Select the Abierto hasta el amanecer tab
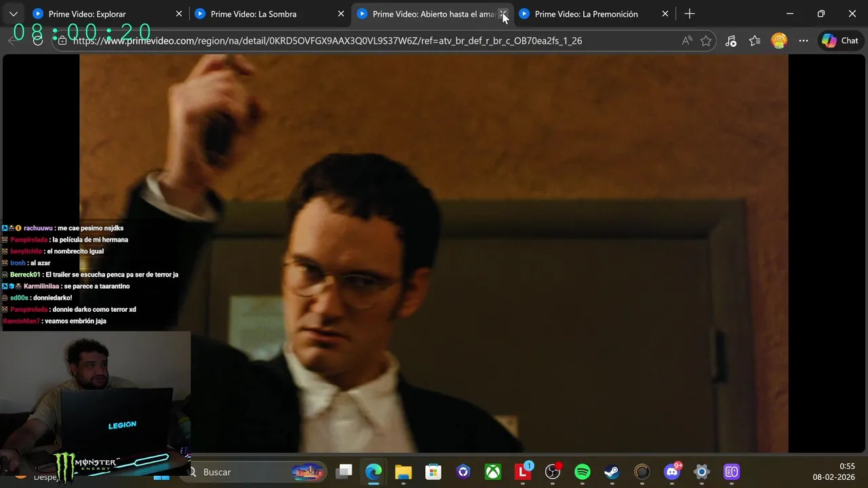 tap(432, 14)
